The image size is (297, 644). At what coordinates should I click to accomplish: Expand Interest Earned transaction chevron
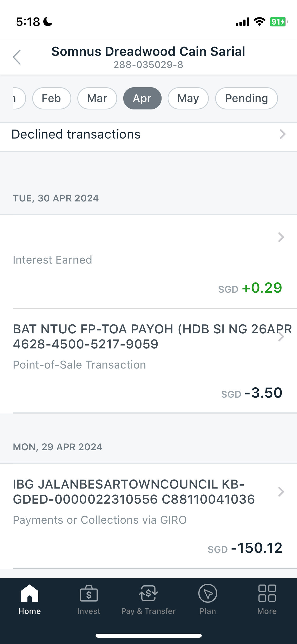pos(281,237)
